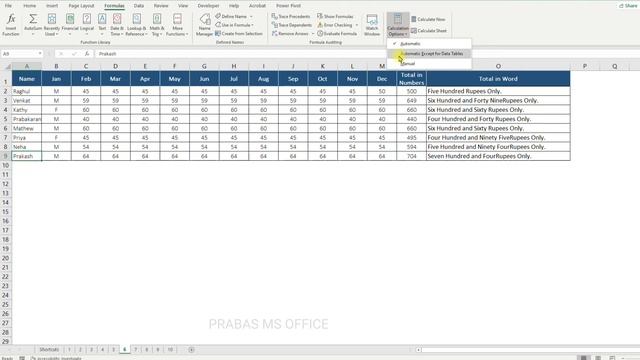640x360 pixels.
Task: Click the name cell Mathew
Action: point(27,128)
